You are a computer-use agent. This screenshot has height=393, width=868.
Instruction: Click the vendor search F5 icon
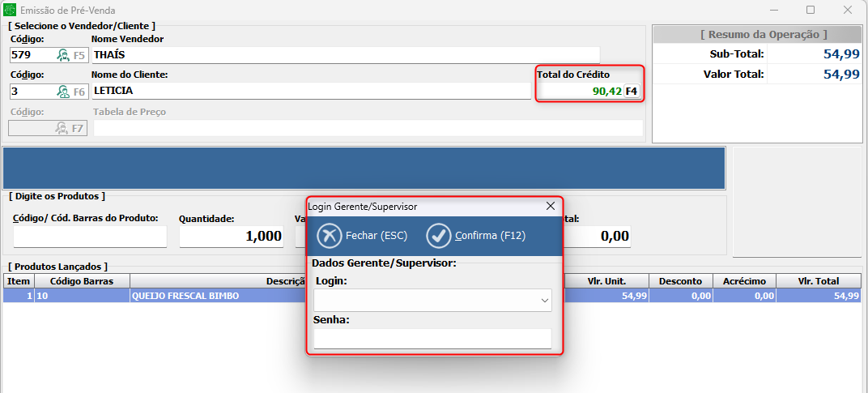click(63, 55)
